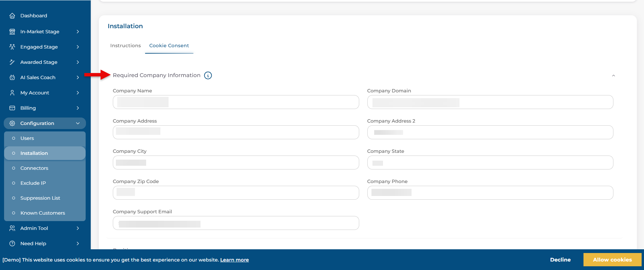Follow the Learn more link

[234, 260]
